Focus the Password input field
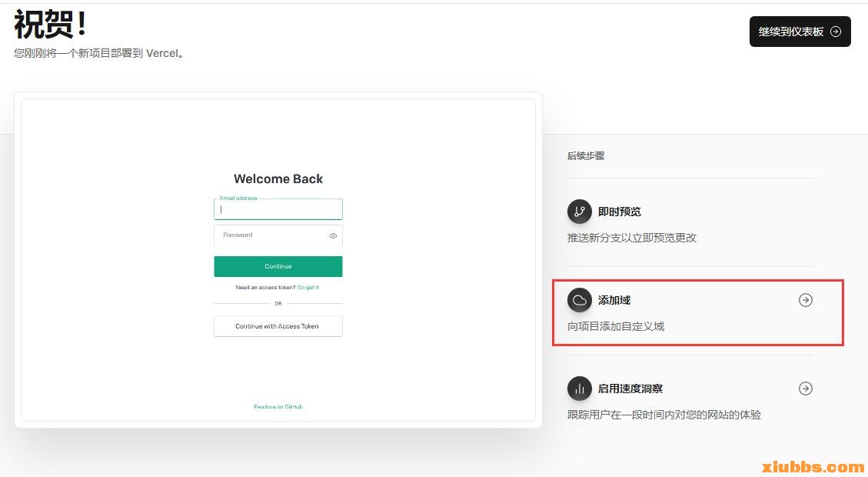The height and width of the screenshot is (477, 868). 278,235
